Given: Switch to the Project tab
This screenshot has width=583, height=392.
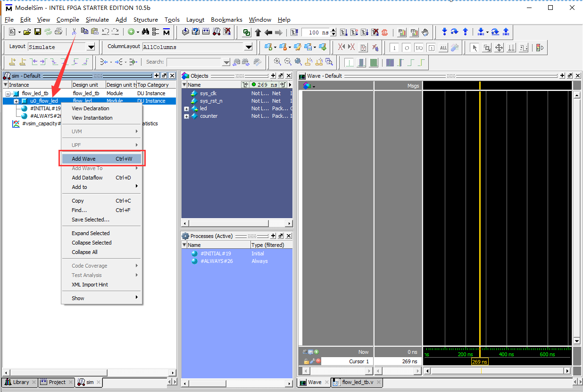Looking at the screenshot, I should (57, 382).
